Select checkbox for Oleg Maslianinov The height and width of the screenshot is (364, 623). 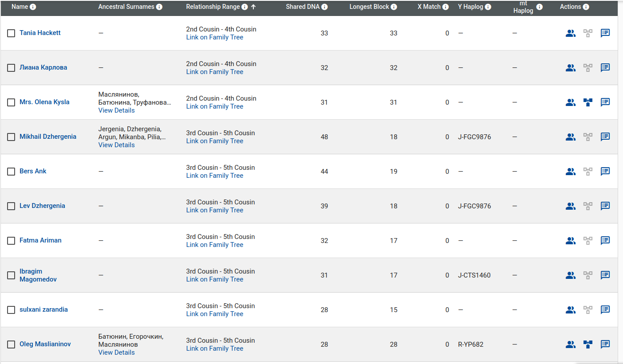pos(11,344)
